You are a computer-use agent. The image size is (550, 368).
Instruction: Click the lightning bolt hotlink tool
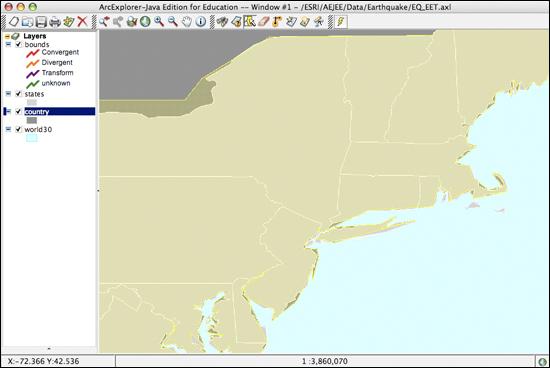(340, 22)
